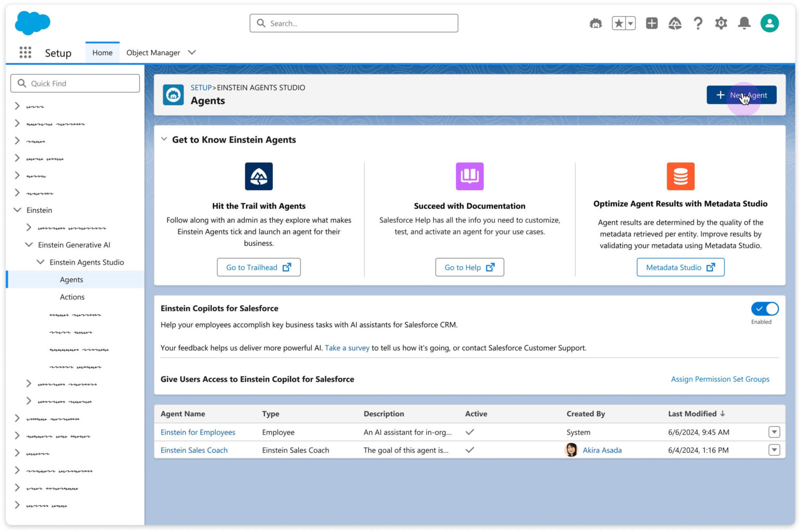Open the notifications bell icon
The width and height of the screenshot is (801, 532).
point(744,23)
